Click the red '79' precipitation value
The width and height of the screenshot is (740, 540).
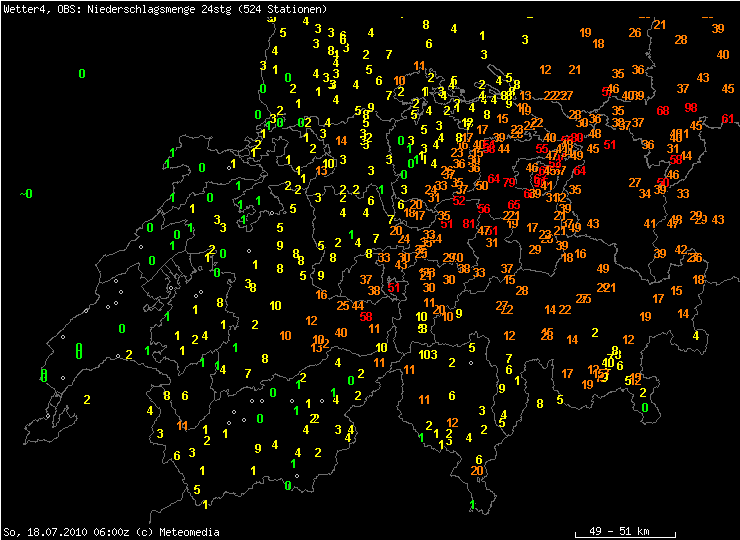pos(510,182)
